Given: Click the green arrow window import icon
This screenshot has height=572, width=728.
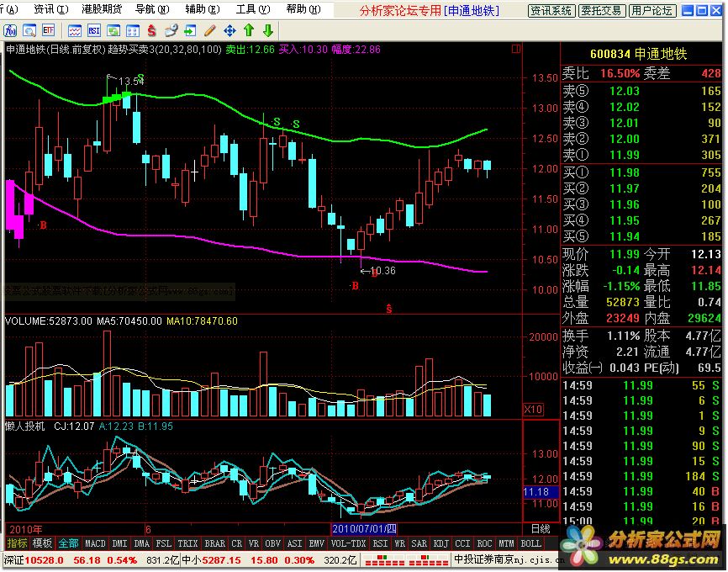Looking at the screenshot, I should [x=190, y=30].
